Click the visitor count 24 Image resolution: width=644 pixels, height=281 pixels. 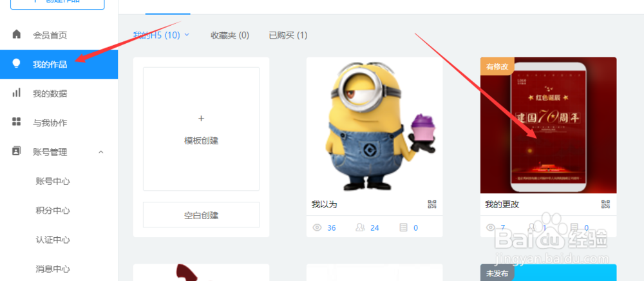coord(375,228)
